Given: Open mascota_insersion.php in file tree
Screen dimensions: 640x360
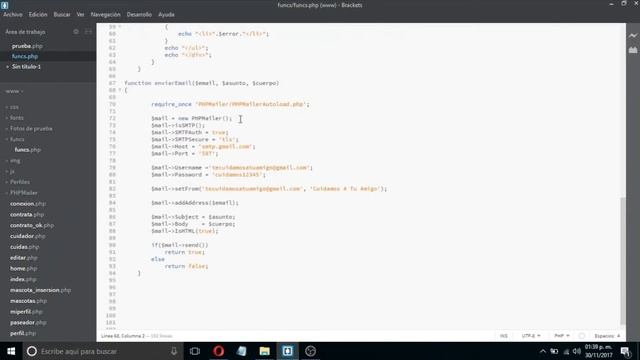Looking at the screenshot, I should tap(40, 290).
